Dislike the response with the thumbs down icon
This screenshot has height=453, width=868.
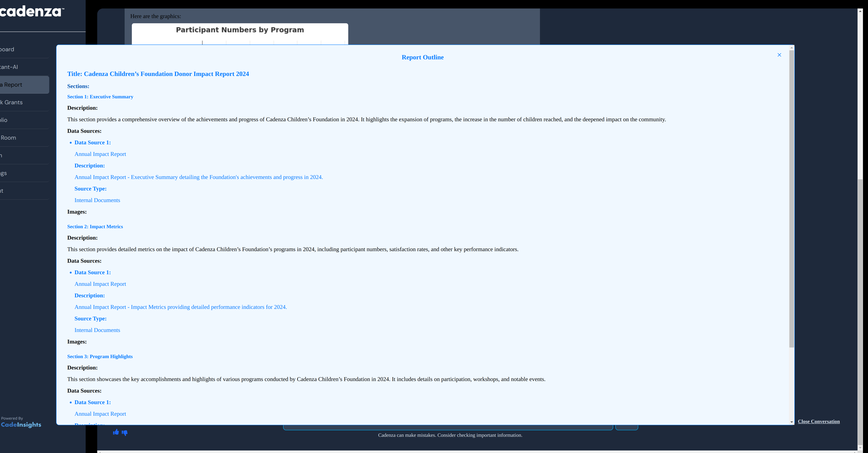125,433
